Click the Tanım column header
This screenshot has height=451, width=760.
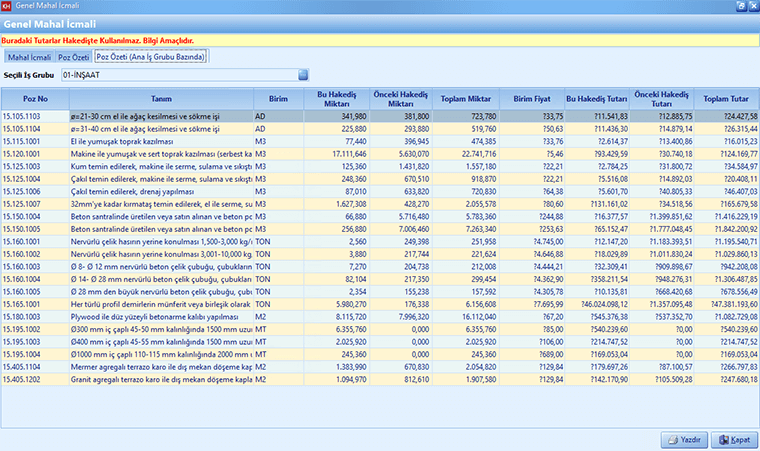pos(160,99)
